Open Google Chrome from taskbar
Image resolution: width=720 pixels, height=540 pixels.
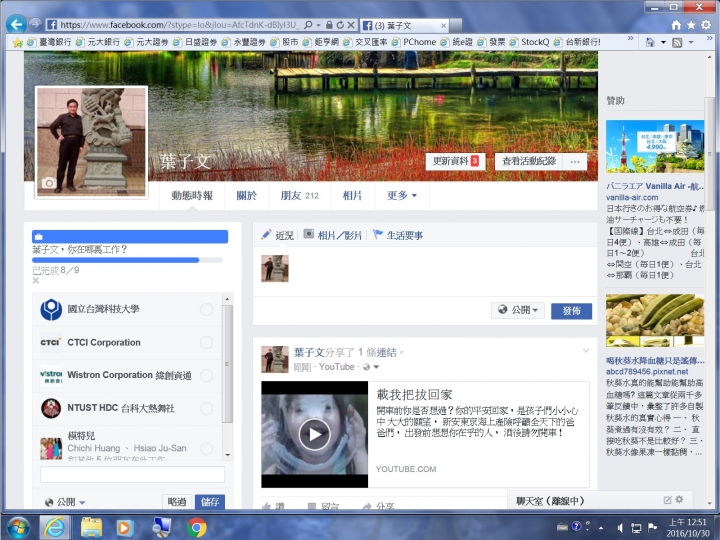[x=197, y=528]
